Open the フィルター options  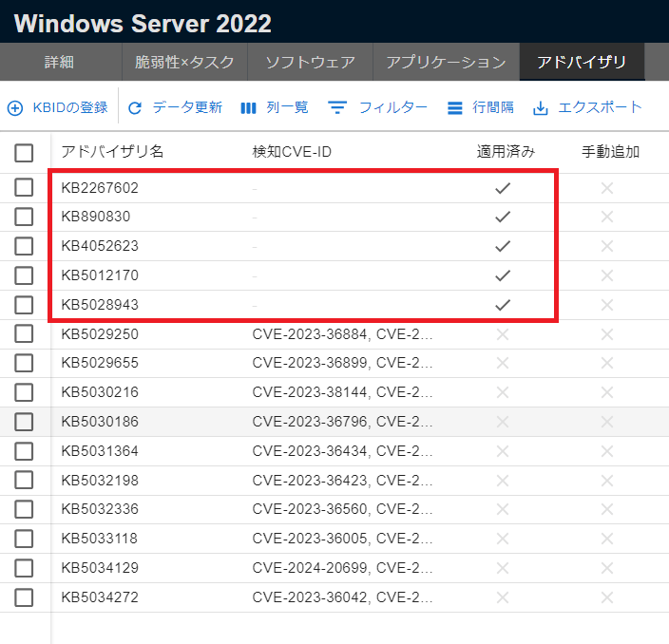(x=377, y=108)
